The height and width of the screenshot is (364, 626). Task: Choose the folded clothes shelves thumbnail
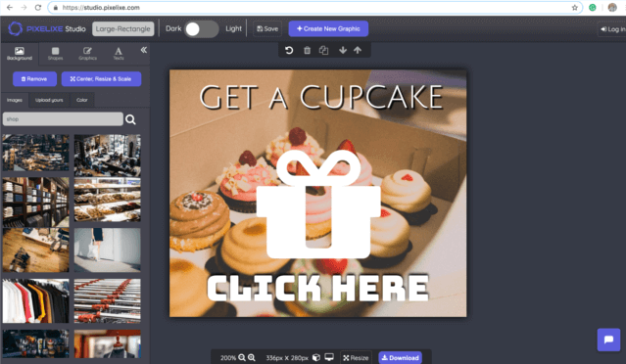point(35,202)
